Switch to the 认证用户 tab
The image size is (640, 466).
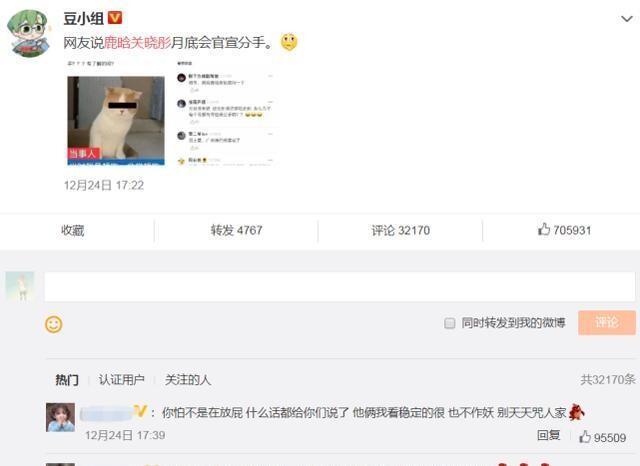[x=122, y=380]
